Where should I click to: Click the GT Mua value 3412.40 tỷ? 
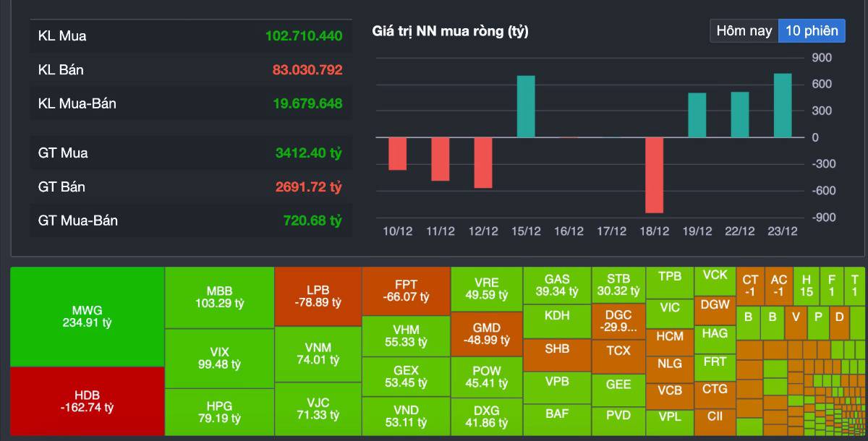[309, 153]
